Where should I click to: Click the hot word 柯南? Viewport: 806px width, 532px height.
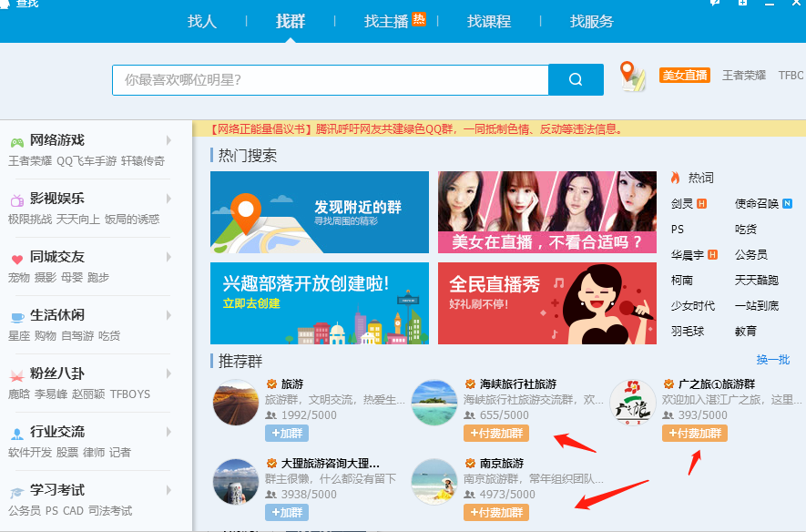click(x=682, y=281)
